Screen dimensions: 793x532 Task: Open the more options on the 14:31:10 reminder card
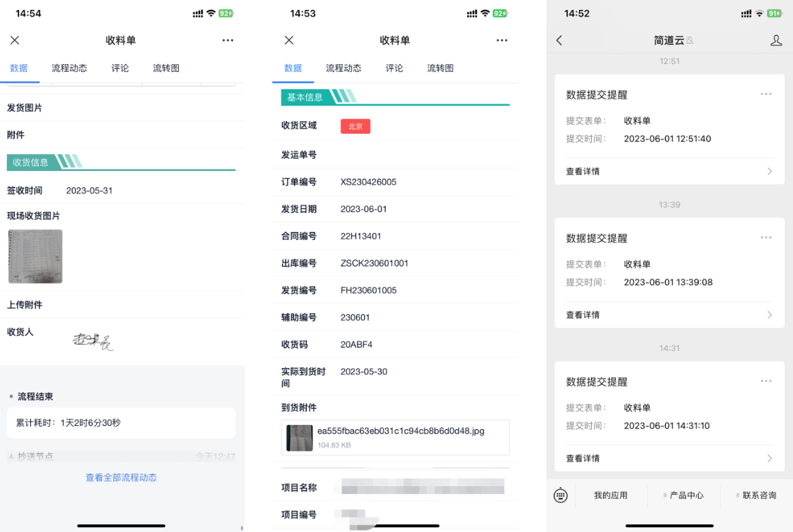pyautogui.click(x=766, y=381)
